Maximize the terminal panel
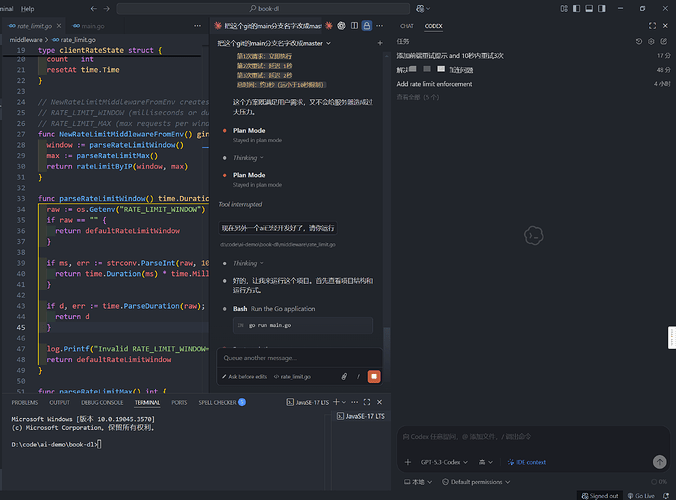The height and width of the screenshot is (500, 676). pos(367,402)
